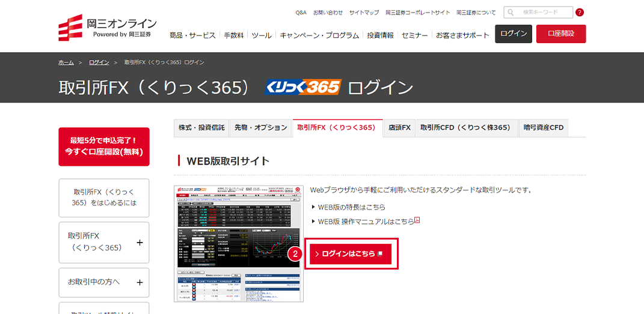Screen dimensions: 644x314
Task: Open 岡三証券について link
Action: pyautogui.click(x=476, y=13)
